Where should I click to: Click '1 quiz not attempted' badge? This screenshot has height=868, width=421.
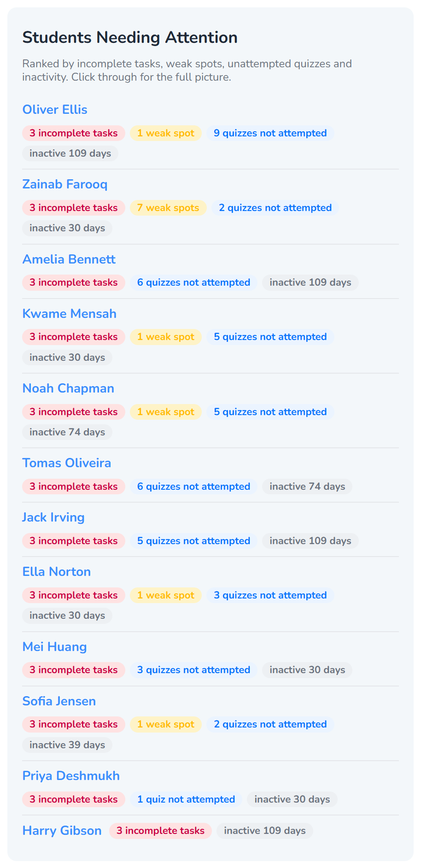coord(186,799)
